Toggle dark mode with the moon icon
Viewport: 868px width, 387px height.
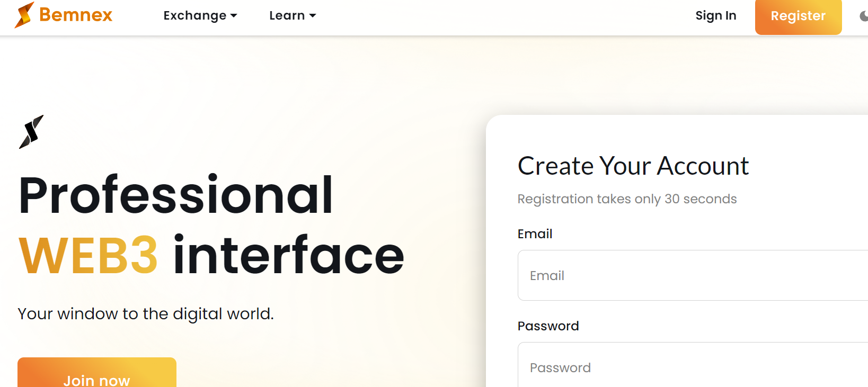click(863, 16)
